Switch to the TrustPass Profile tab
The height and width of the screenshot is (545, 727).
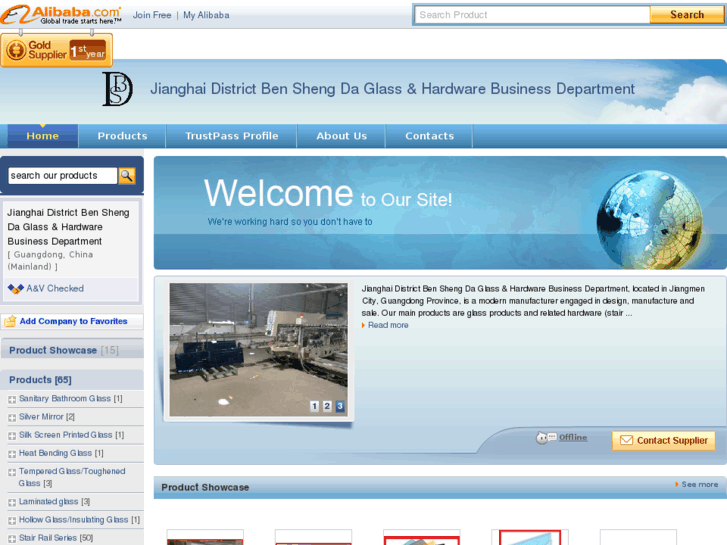click(x=232, y=136)
